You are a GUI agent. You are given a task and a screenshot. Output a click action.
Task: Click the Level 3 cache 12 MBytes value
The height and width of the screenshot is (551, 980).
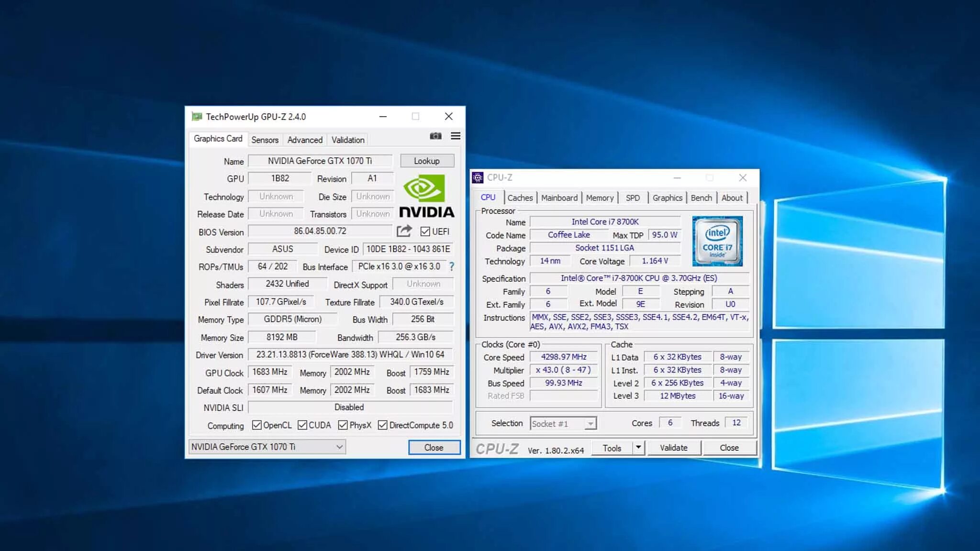tap(678, 396)
